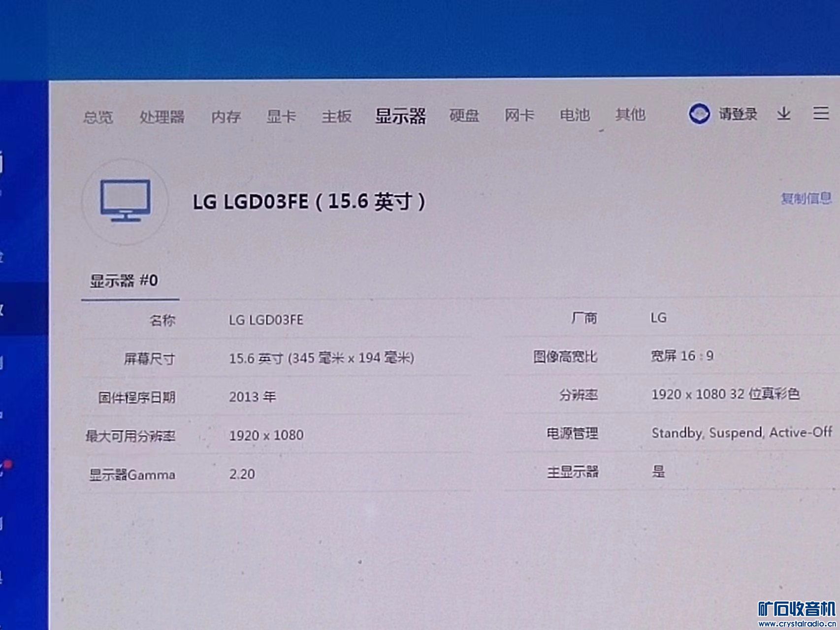This screenshot has width=840, height=630.
Task: Click the 请登录 login link
Action: pos(738,114)
